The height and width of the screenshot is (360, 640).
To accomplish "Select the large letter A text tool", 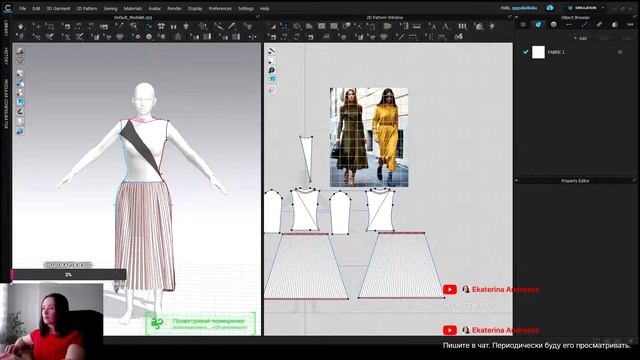I will (x=446, y=27).
